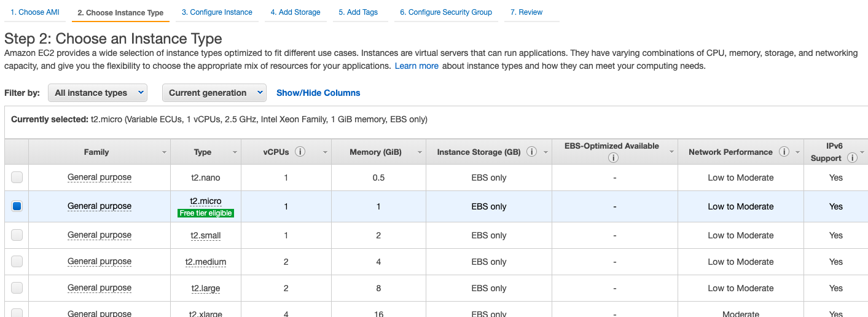Click the IPv6 Support info icon
This screenshot has height=317, width=868.
(852, 158)
